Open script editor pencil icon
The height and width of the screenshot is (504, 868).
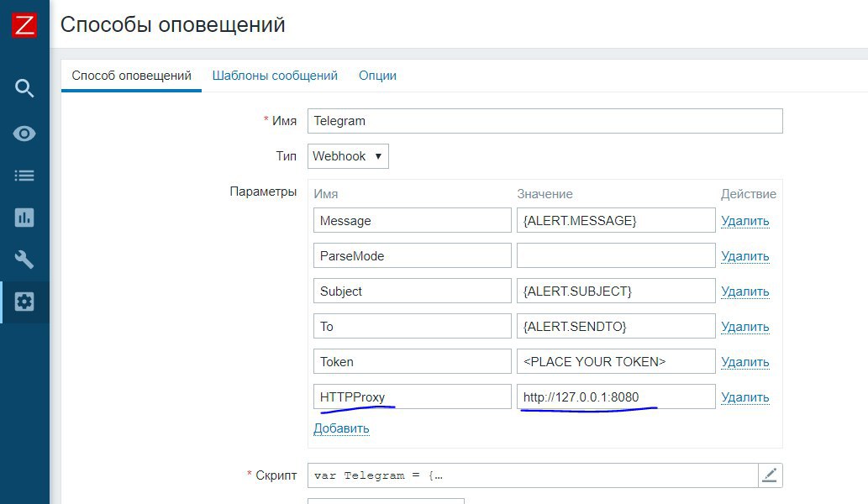[770, 475]
